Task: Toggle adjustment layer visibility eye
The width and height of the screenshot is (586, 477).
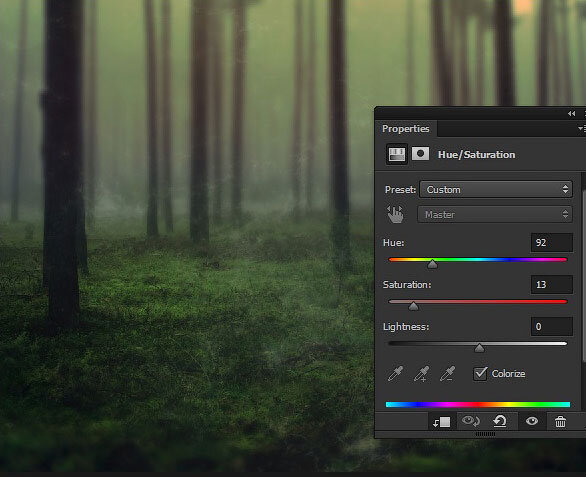Action: [x=531, y=421]
